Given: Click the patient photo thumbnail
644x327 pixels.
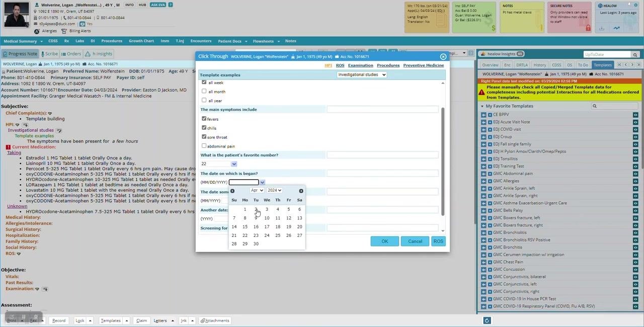Looking at the screenshot, I should point(16,14).
